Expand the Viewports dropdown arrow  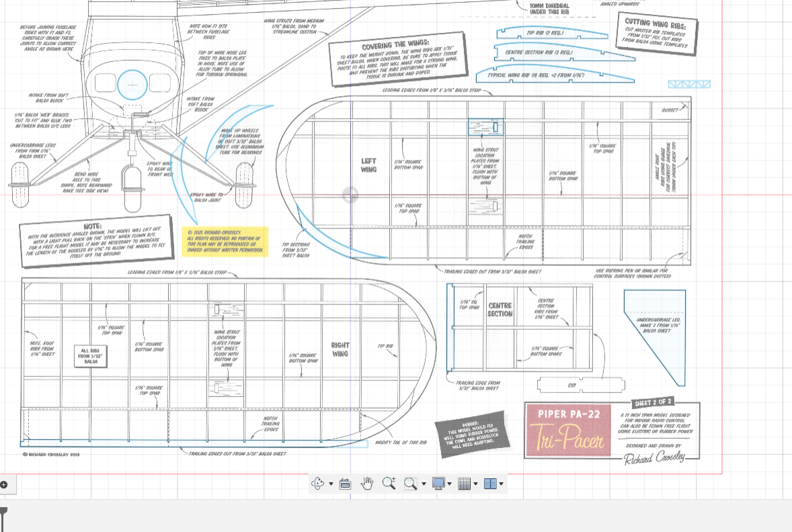(x=501, y=484)
